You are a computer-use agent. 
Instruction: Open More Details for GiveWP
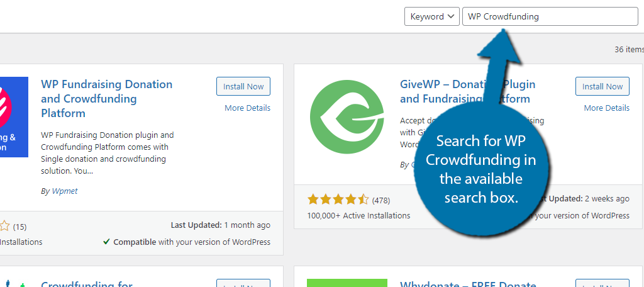606,108
